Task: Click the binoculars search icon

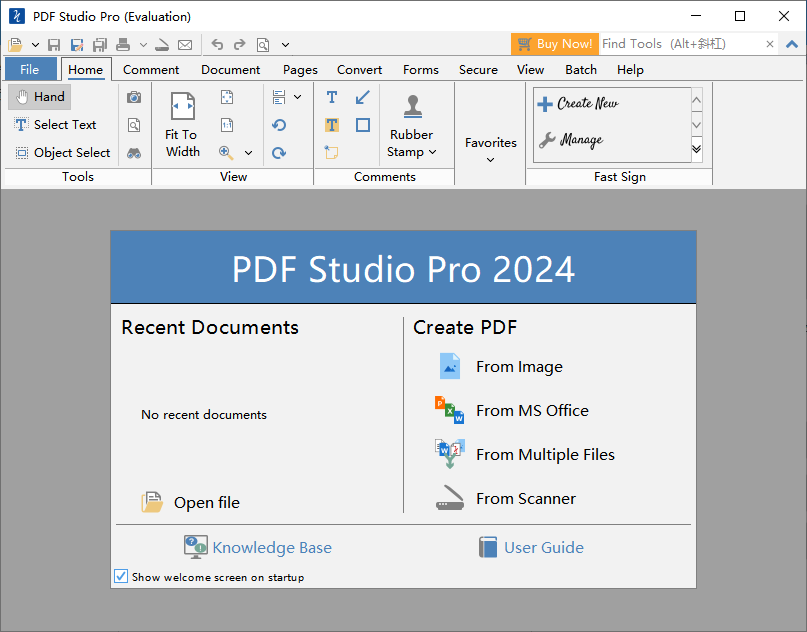Action: click(134, 153)
